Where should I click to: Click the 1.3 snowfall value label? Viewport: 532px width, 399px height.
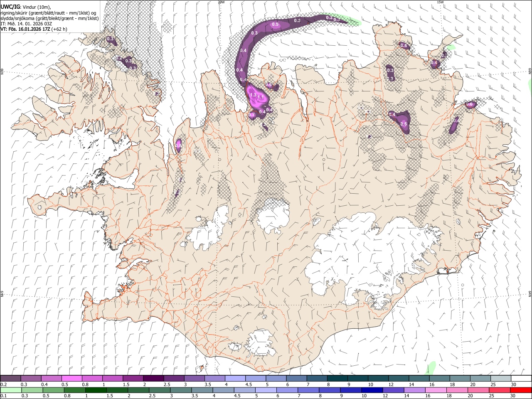[x=253, y=95]
